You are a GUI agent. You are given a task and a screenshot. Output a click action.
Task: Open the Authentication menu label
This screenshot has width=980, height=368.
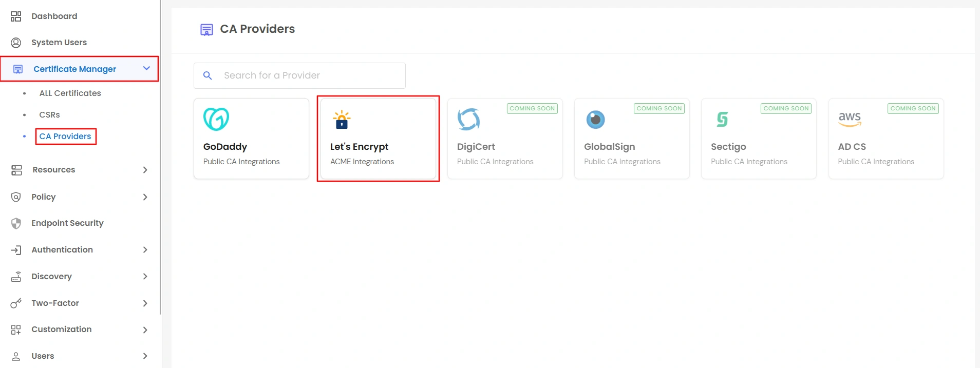[62, 250]
